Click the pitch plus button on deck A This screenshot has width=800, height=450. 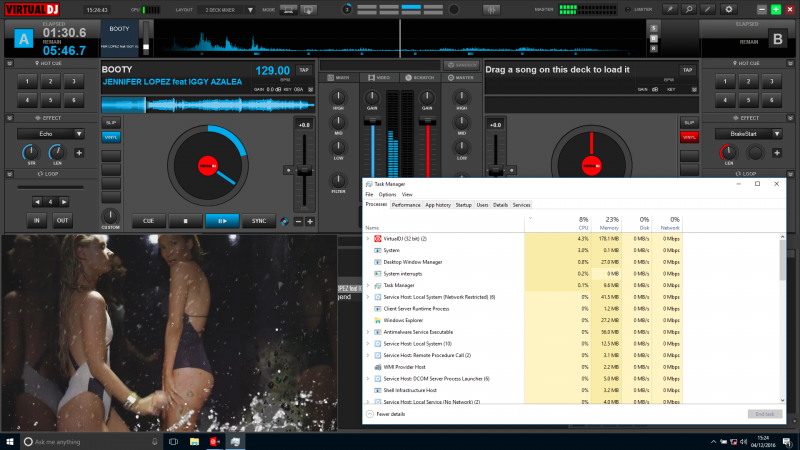coord(310,221)
